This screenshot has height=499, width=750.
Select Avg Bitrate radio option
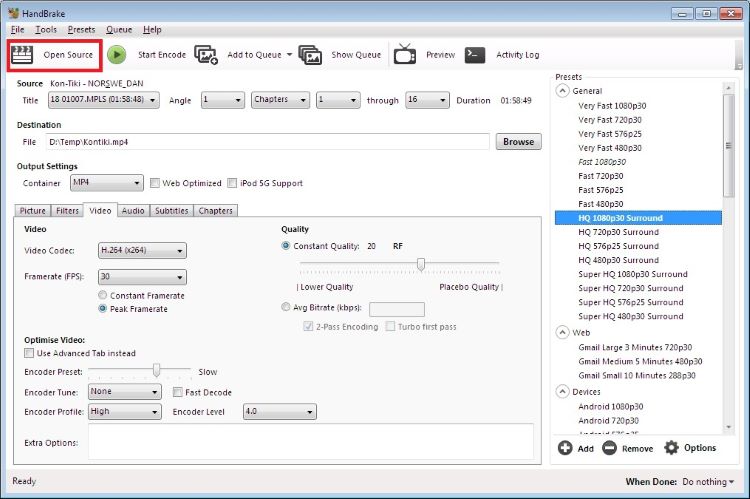point(287,309)
